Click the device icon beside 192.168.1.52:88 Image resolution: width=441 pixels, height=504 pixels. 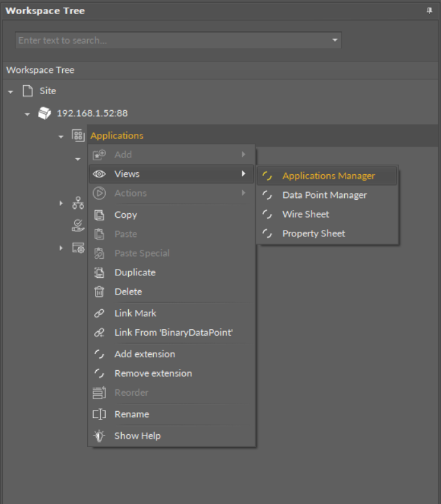point(44,113)
